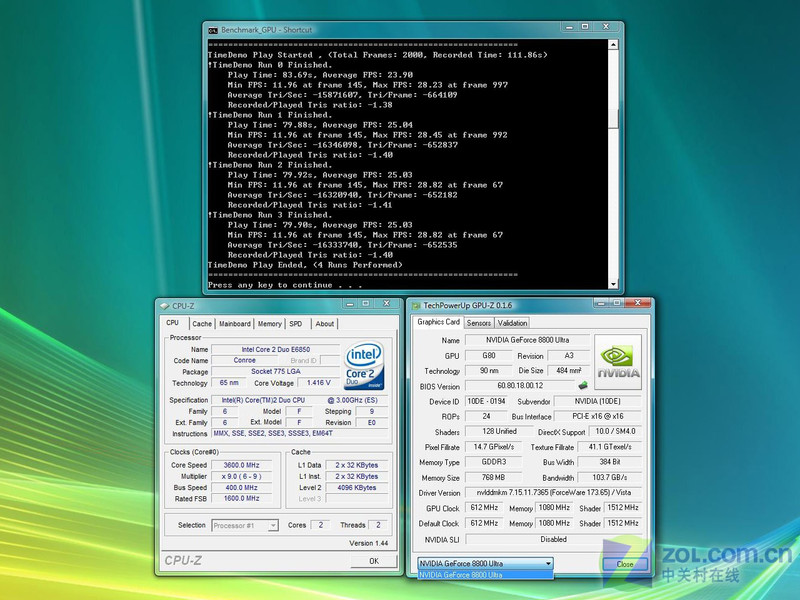Screen dimensions: 800x600
Task: Open the About tab in CPU-Z
Action: coord(324,324)
